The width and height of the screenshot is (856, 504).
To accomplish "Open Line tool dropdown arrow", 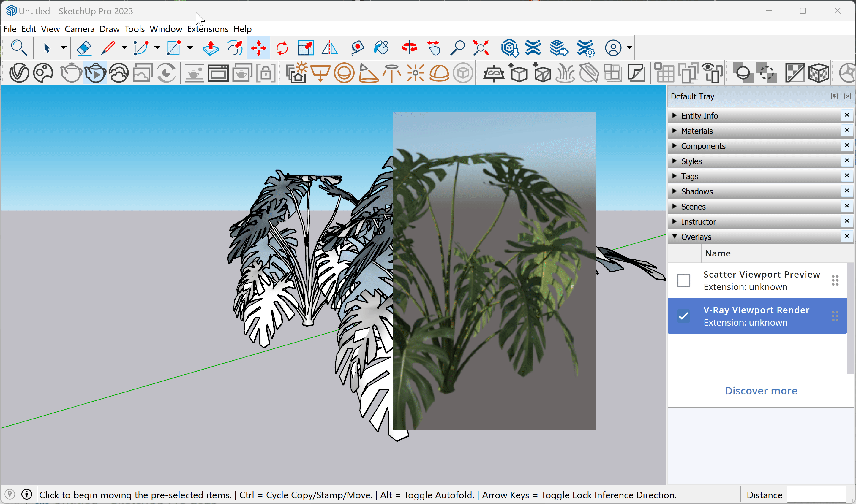I will 124,48.
